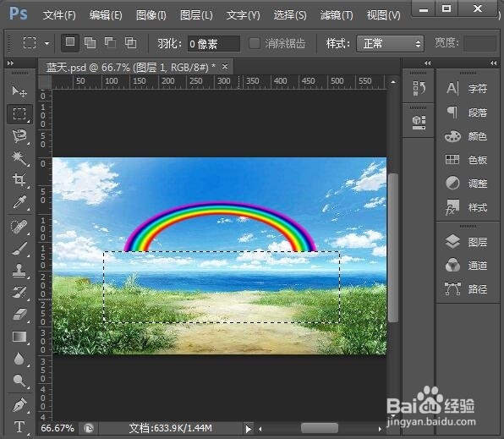Open the 通道 channels panel
Viewport: 504px width, 439px height.
[x=467, y=266]
